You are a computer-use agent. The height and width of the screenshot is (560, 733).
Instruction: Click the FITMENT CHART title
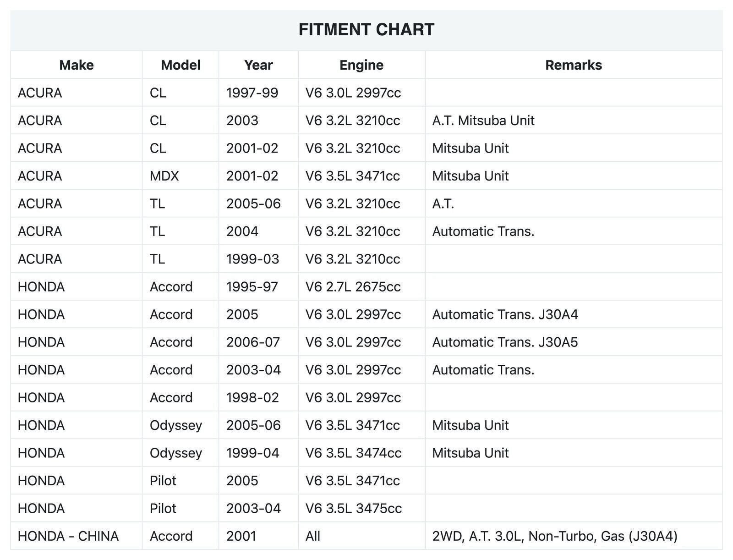click(366, 30)
